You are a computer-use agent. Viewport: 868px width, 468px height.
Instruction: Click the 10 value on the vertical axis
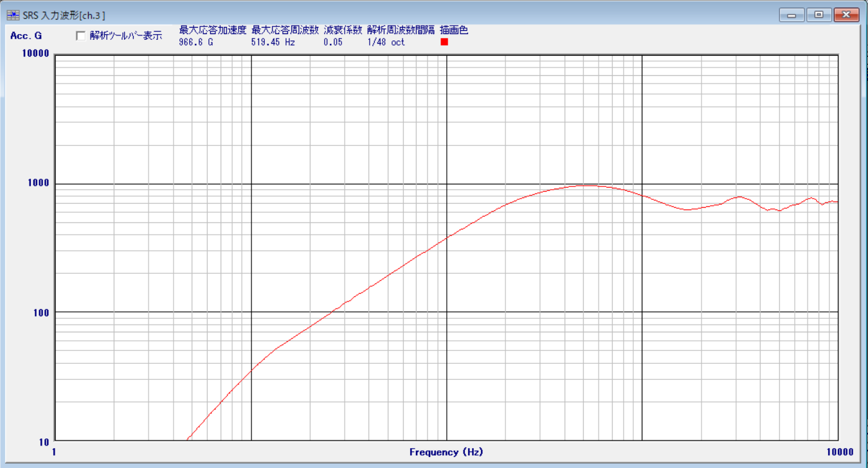44,442
